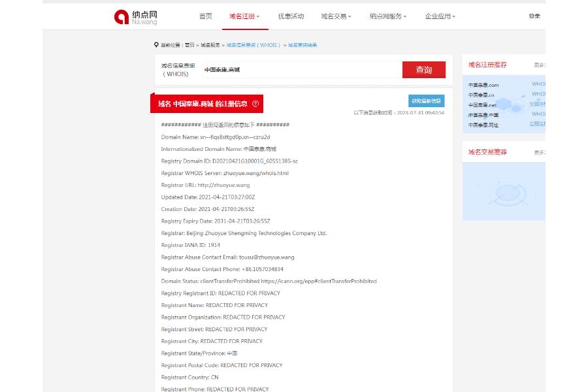Viewport: 588px width, 392px height.
Task: Click the Registrant Organization REDACTED line
Action: [223, 317]
